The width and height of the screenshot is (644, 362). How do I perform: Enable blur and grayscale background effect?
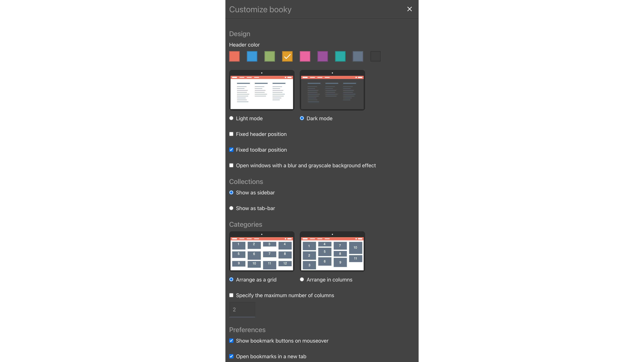click(231, 165)
